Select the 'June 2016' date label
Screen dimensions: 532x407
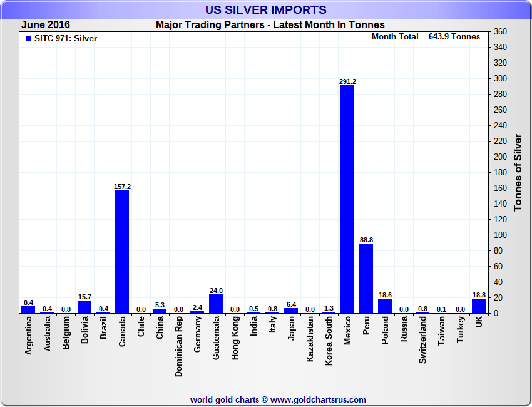tap(46, 25)
